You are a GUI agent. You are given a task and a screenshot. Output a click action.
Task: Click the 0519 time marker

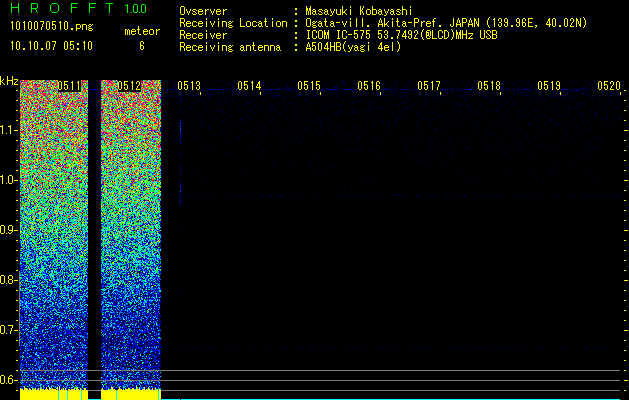click(x=549, y=86)
